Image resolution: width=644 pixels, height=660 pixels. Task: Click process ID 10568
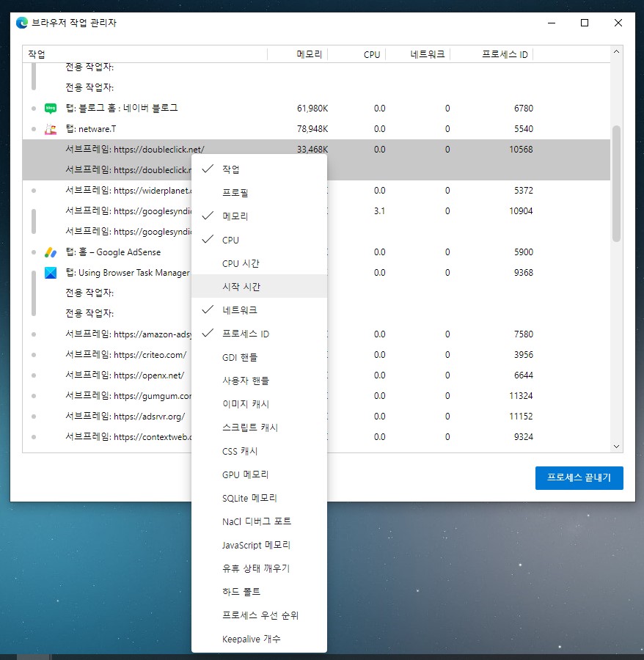coord(521,150)
